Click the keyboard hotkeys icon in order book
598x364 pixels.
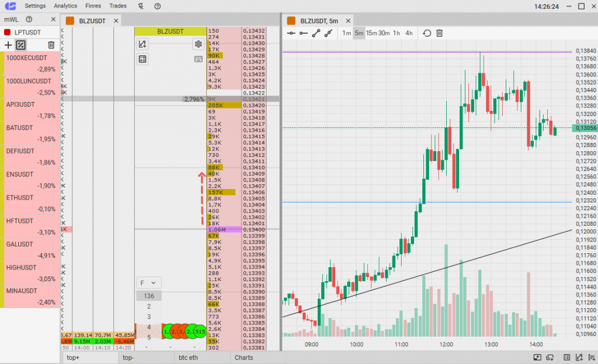point(198,59)
